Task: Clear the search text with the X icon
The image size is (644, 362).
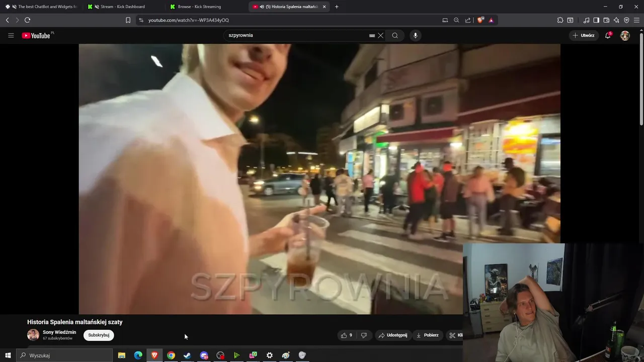Action: 381,35
